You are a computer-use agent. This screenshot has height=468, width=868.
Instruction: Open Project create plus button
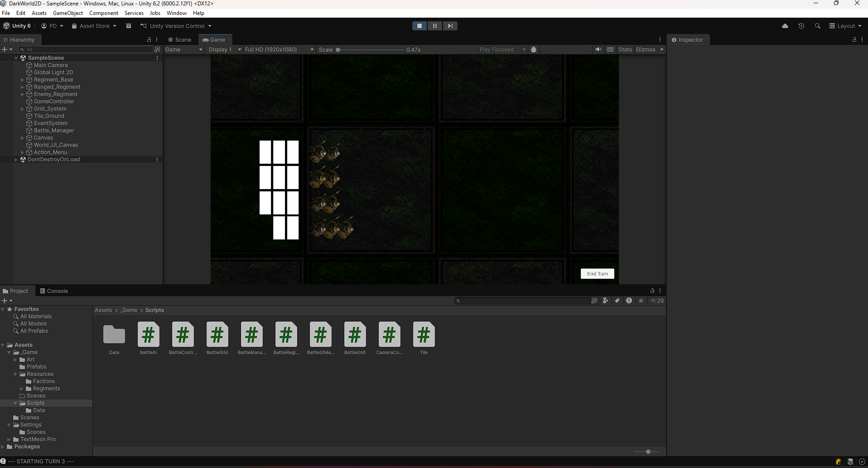pos(7,301)
